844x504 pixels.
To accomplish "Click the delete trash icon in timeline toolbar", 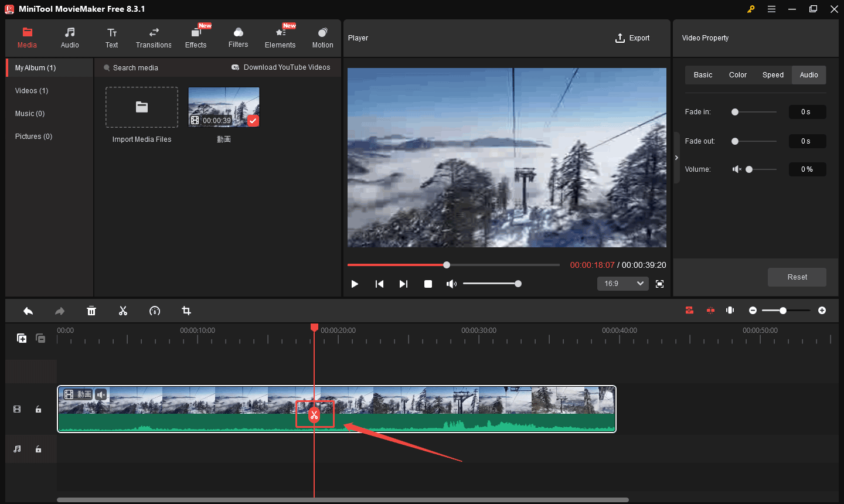I will coord(91,311).
